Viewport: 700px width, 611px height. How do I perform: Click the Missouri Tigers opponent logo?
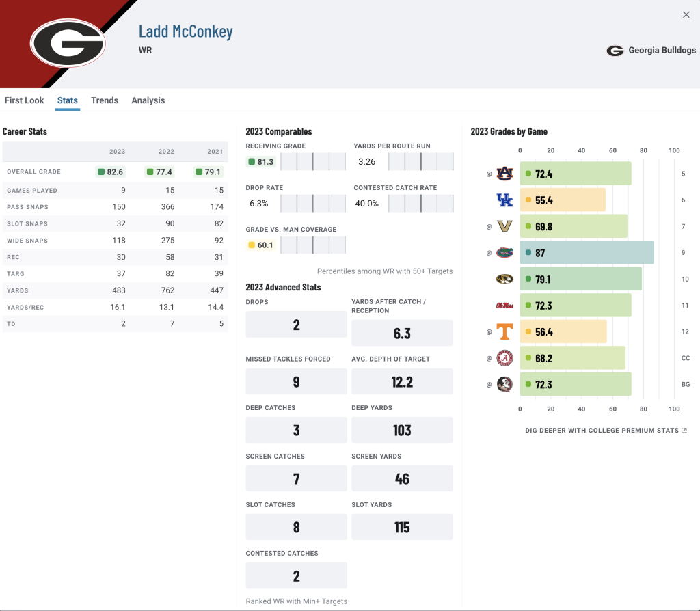pyautogui.click(x=504, y=279)
